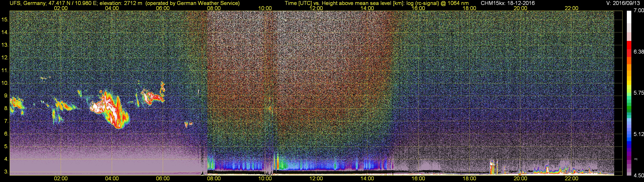Click the 04:00 label on the bottom time axis
Screen dimensions: 644x182
112,179
